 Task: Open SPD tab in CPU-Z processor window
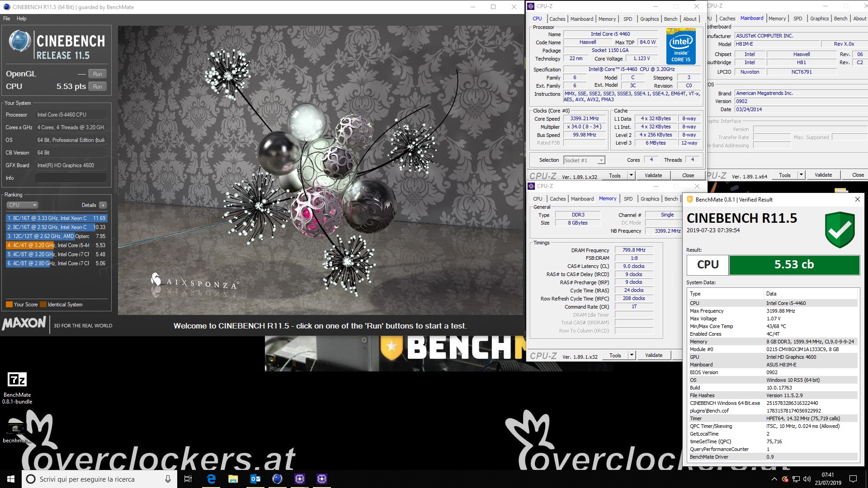[627, 19]
